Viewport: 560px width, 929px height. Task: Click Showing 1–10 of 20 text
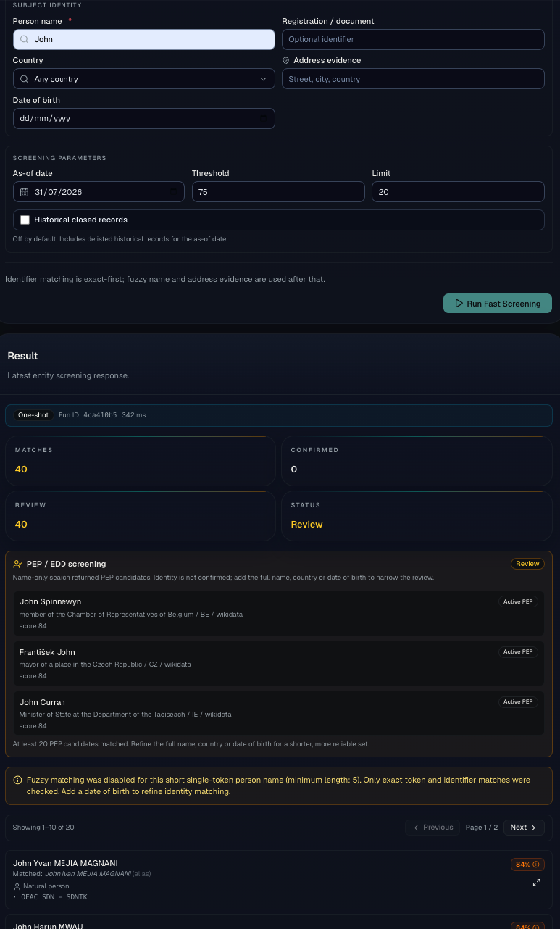point(43,828)
